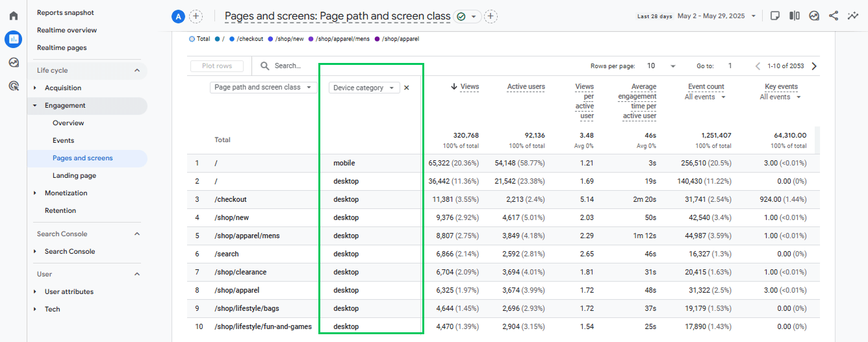This screenshot has height=342, width=868.
Task: Click the mobile device cell in row 1
Action: 344,163
